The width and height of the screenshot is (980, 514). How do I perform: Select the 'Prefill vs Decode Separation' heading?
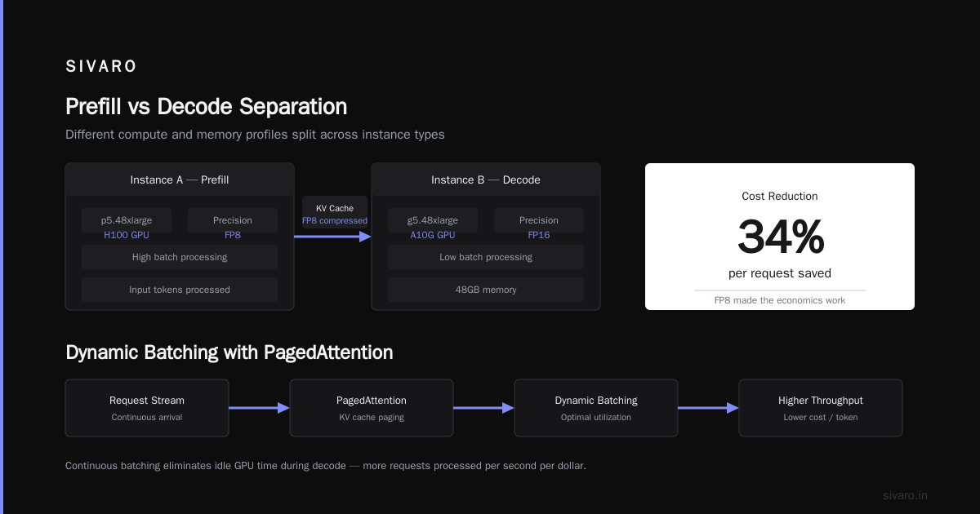[206, 107]
